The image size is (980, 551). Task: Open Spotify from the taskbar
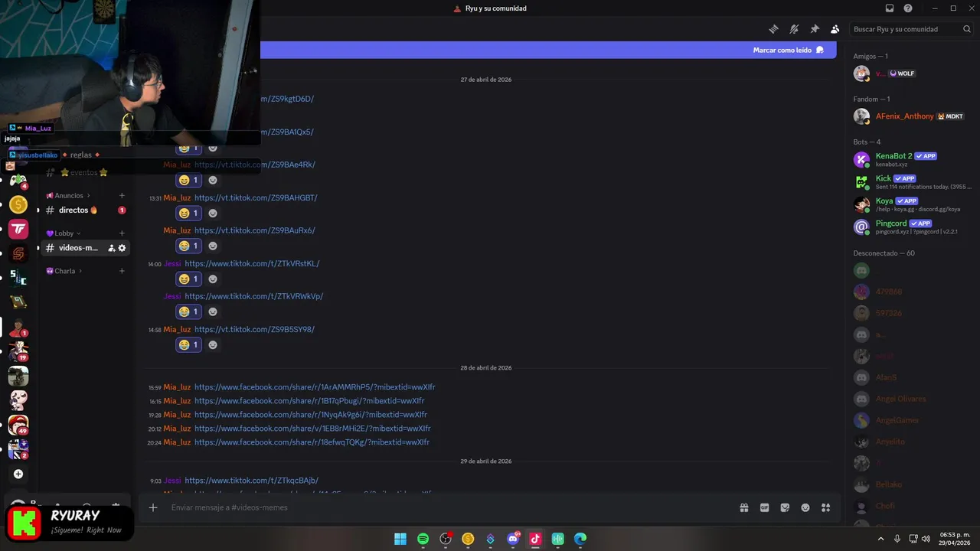423,539
